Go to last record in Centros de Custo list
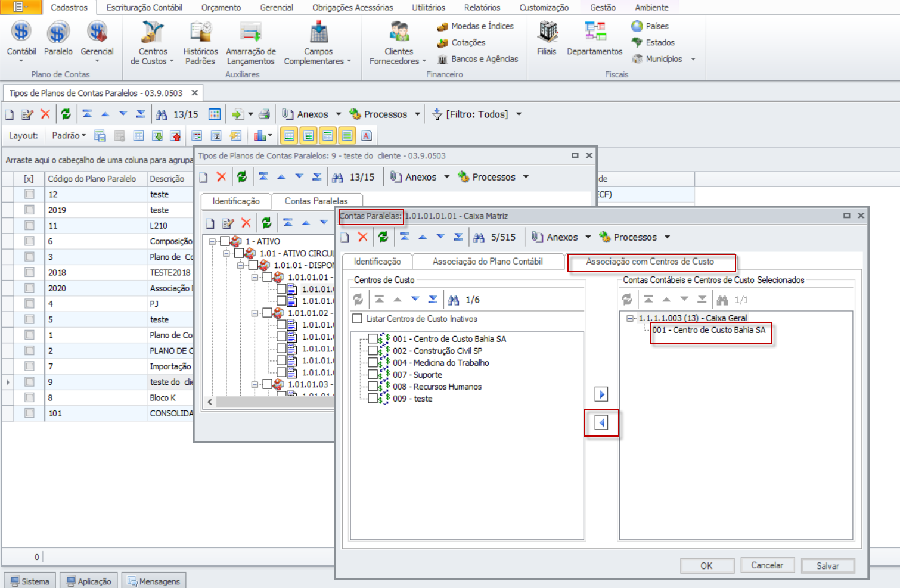 coord(433,300)
